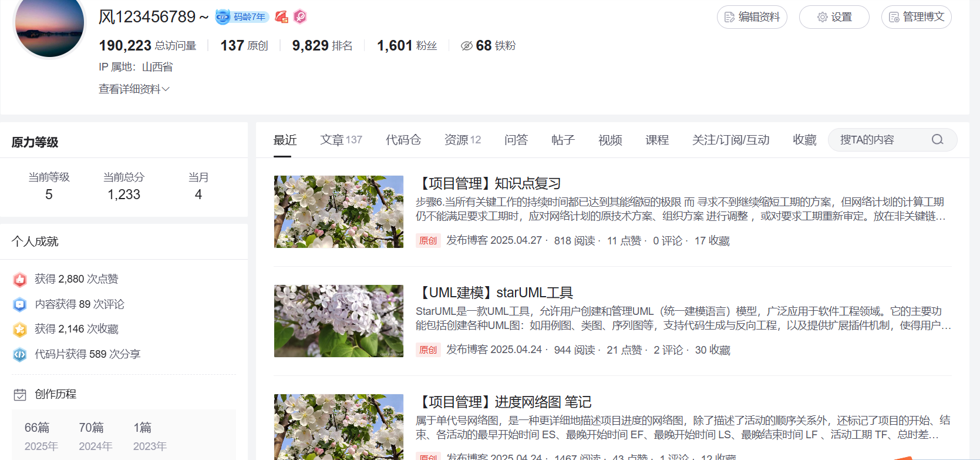Viewport: 980px width, 460px height.
Task: Open article 【项目管理】知识点复习
Action: click(489, 183)
